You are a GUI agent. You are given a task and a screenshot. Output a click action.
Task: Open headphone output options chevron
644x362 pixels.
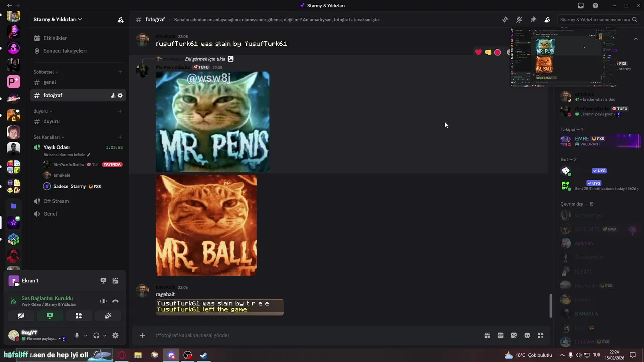click(105, 335)
